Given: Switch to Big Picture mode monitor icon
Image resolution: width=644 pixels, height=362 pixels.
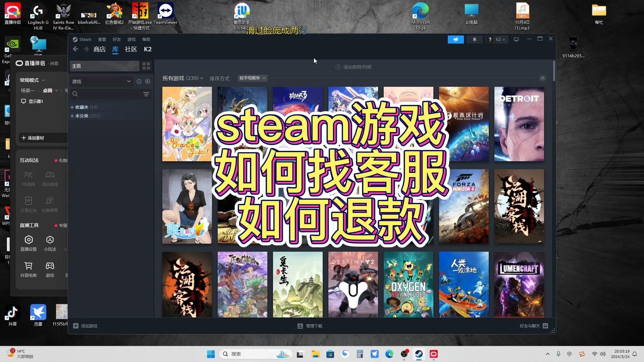Looking at the screenshot, I should 516,40.
